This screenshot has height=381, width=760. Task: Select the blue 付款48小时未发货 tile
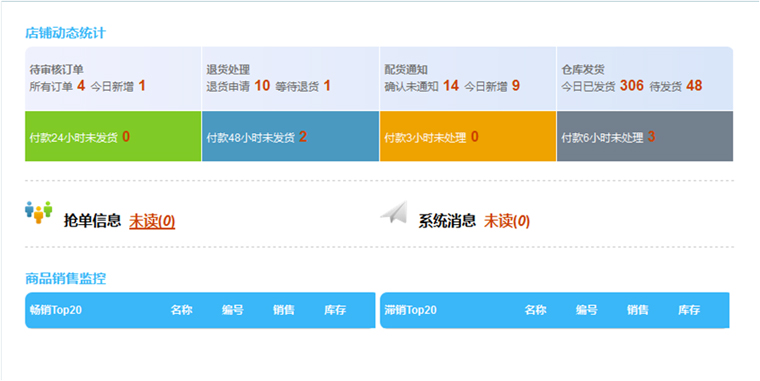tap(290, 136)
